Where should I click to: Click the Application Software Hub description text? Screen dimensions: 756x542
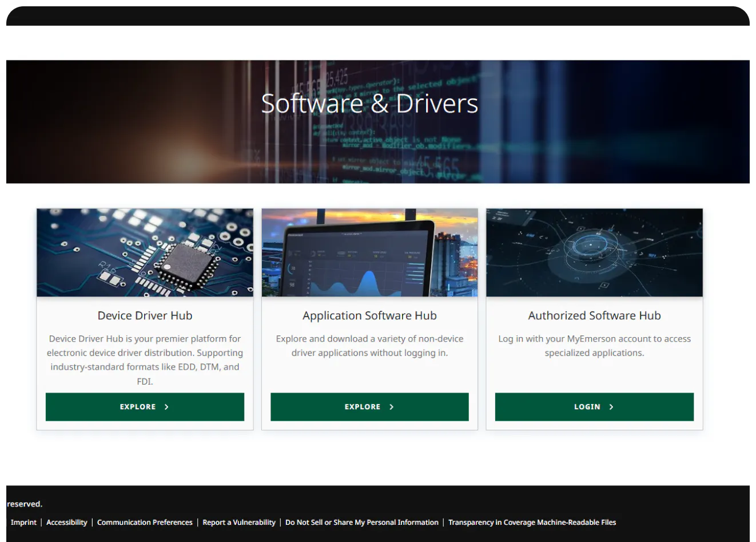(x=369, y=346)
